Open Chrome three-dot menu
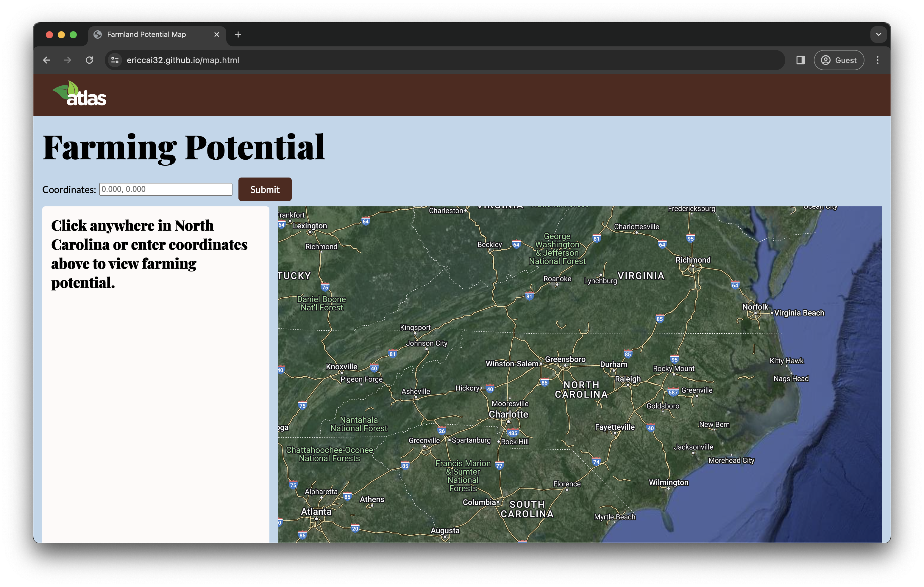924x587 pixels. tap(877, 60)
